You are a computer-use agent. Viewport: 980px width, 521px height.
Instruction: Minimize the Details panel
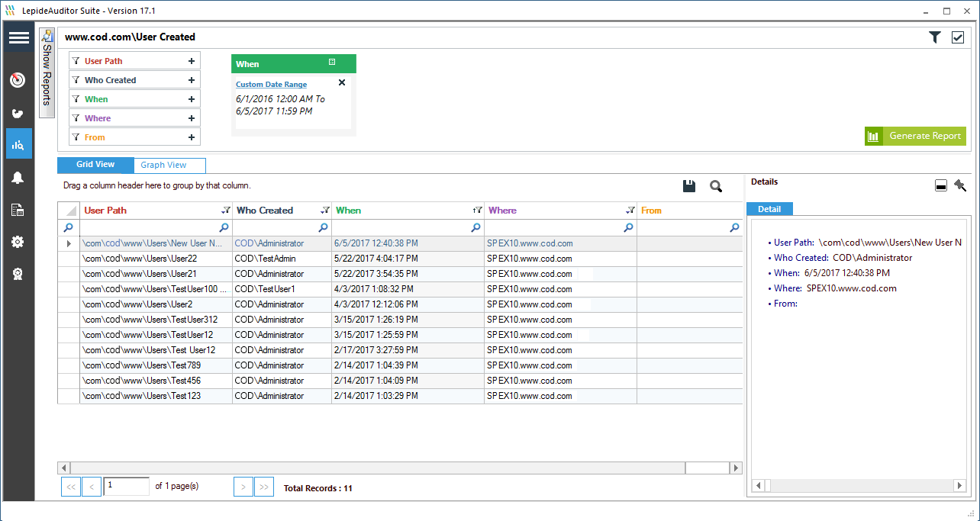coord(941,185)
